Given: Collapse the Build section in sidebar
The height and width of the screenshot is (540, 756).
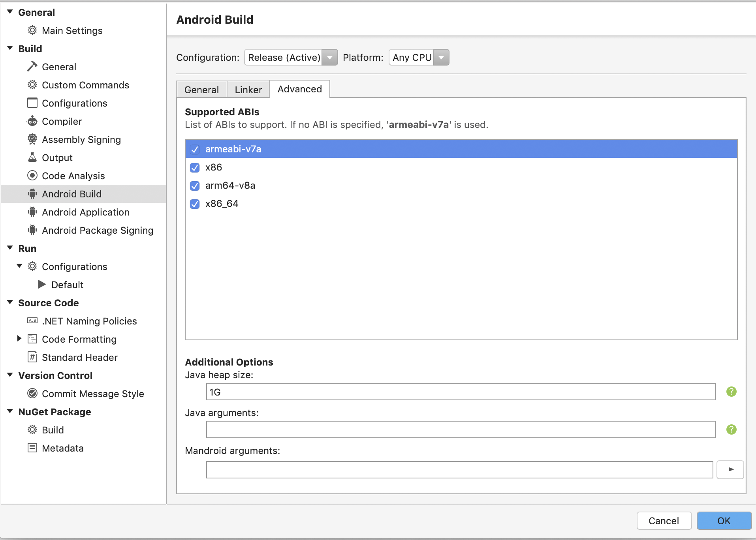Looking at the screenshot, I should [10, 48].
